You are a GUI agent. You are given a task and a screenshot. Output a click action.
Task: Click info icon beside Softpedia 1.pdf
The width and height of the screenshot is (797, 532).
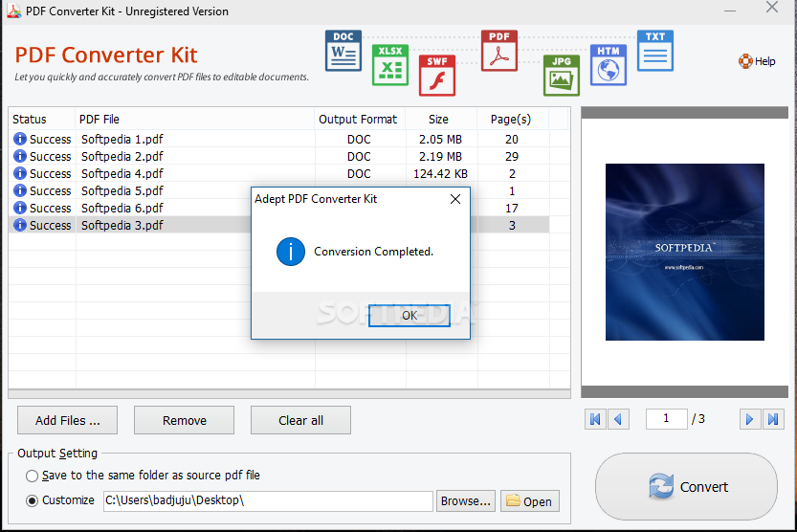tap(20, 139)
